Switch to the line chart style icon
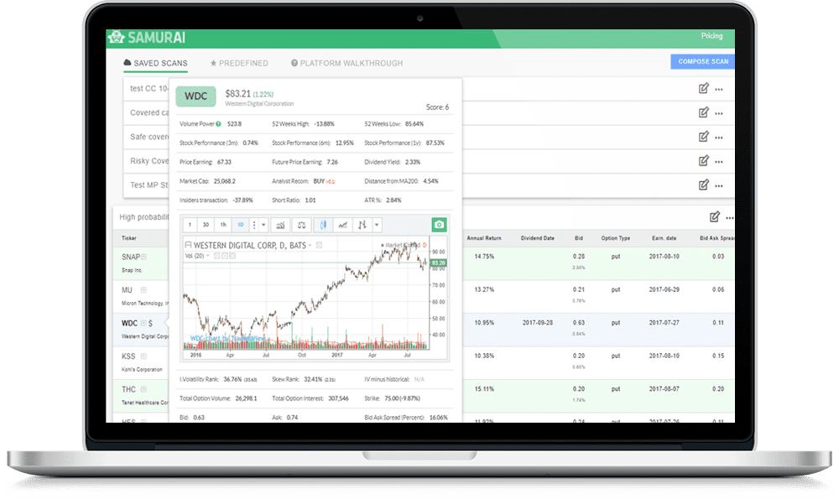839x504 pixels. tap(343, 225)
